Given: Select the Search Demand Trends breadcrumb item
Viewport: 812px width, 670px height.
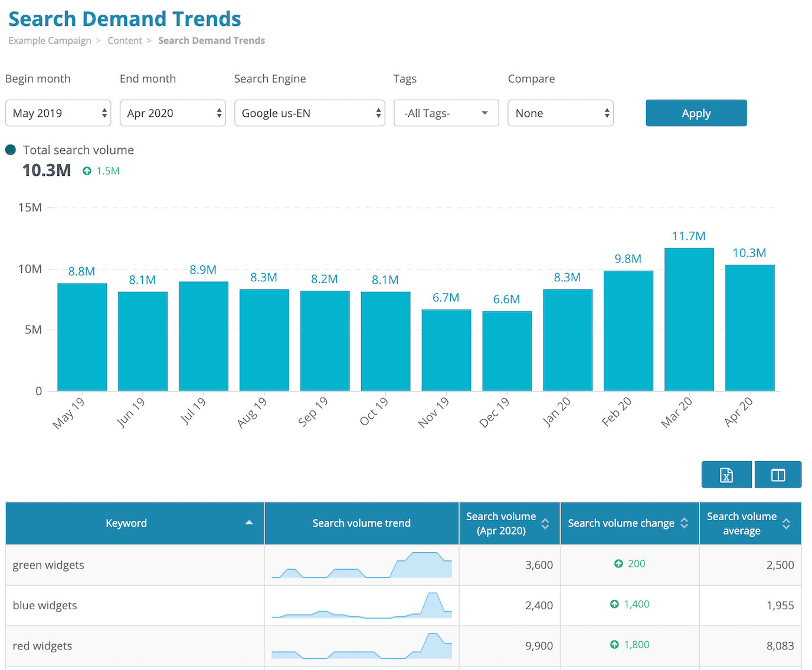Looking at the screenshot, I should click(x=211, y=40).
